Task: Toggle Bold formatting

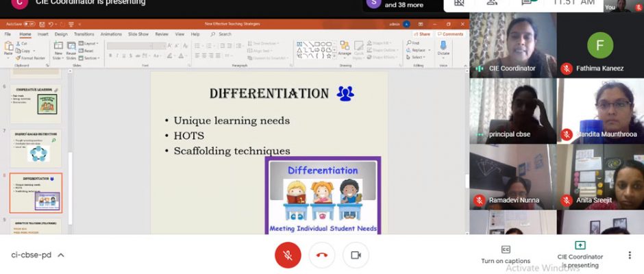Action: 110,55
